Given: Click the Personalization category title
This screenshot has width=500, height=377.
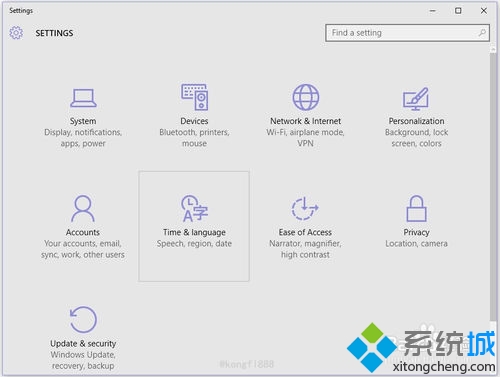Looking at the screenshot, I should pos(416,121).
